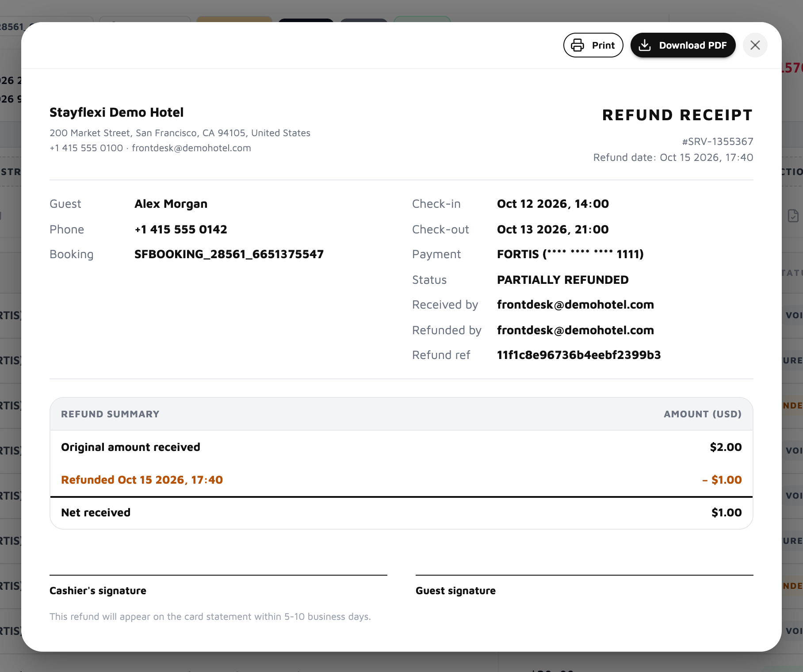803x672 pixels.
Task: Click the Cashier's signature label
Action: point(98,591)
